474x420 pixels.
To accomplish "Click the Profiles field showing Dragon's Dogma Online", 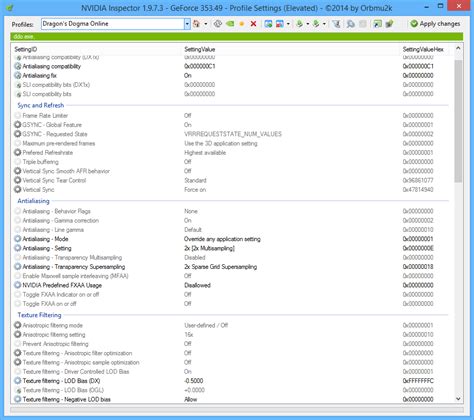I will pos(113,24).
